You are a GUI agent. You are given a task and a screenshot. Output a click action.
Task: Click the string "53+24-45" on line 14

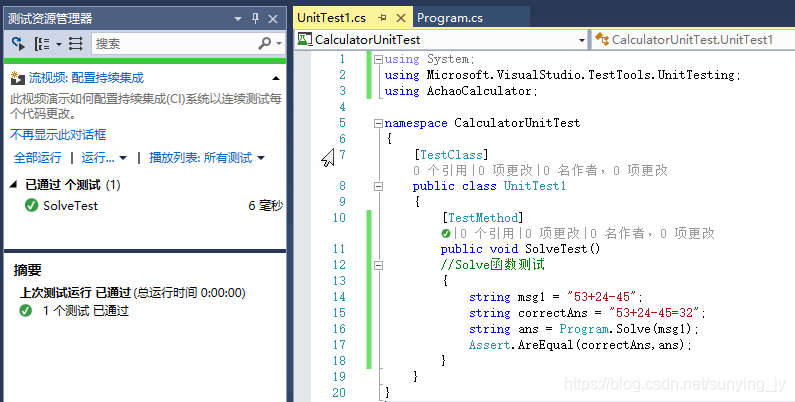pyautogui.click(x=602, y=297)
